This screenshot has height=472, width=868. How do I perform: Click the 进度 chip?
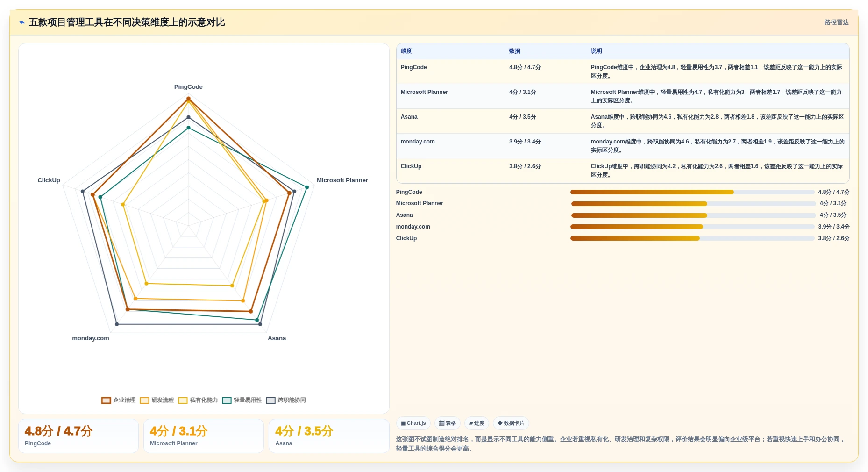(477, 423)
